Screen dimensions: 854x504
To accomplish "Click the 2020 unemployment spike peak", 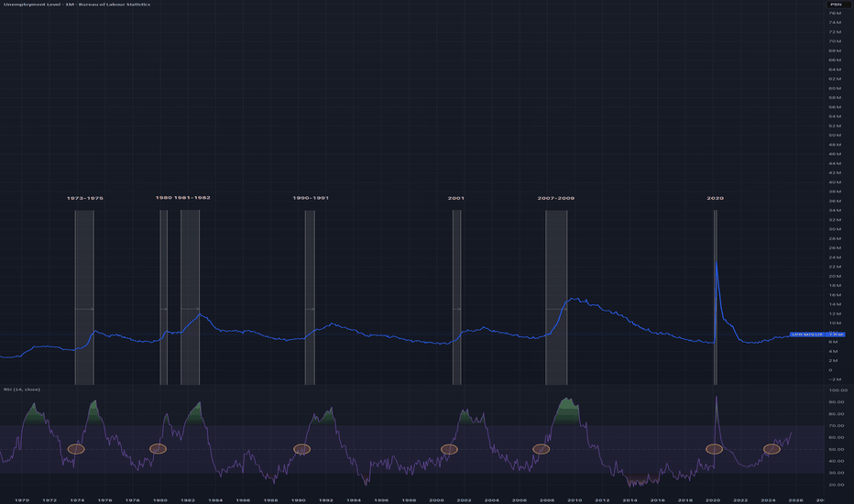I will [716, 263].
